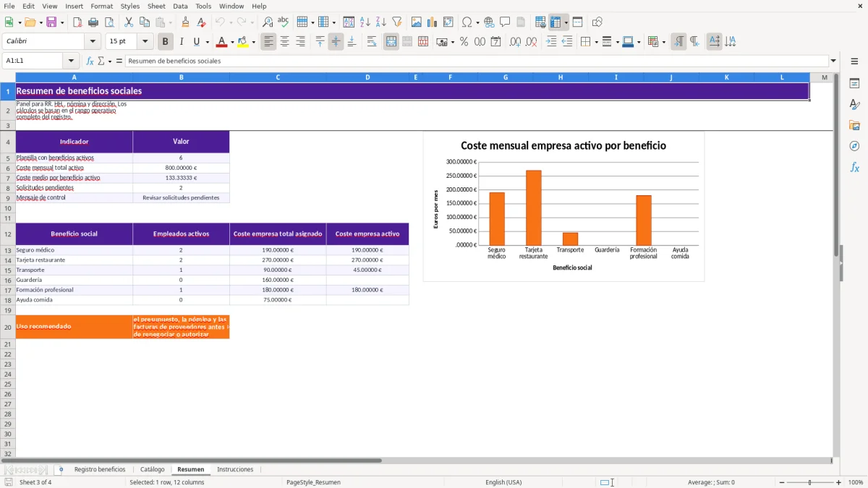Open the Select Function (Sum) dropdown arrow
The height and width of the screenshot is (488, 868).
(110, 61)
